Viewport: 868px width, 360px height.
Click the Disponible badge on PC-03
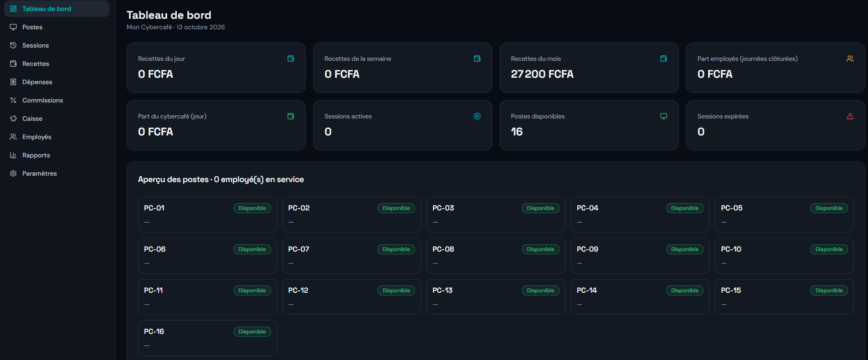[540, 208]
